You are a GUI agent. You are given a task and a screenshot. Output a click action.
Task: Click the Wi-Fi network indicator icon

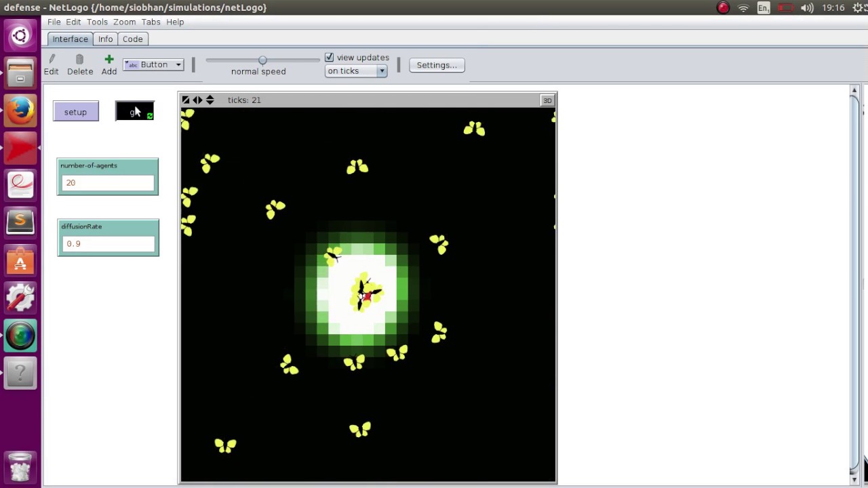[743, 7]
